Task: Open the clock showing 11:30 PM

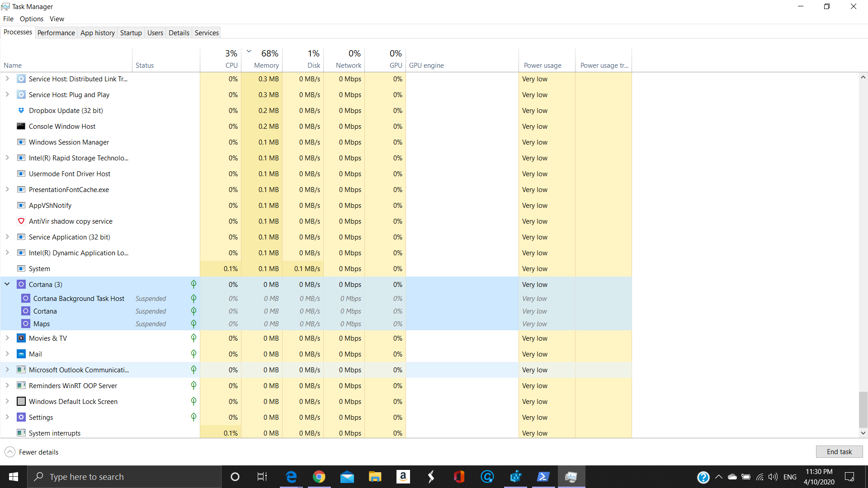Action: tap(819, 477)
